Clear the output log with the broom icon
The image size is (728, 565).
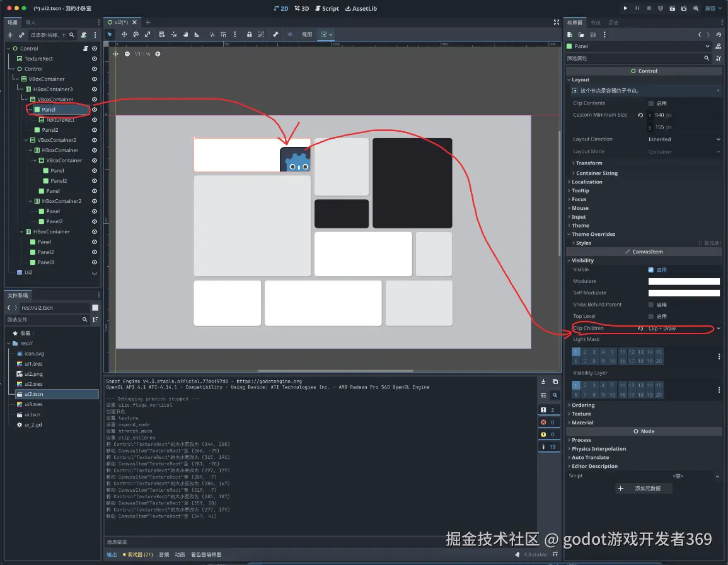coord(543,382)
